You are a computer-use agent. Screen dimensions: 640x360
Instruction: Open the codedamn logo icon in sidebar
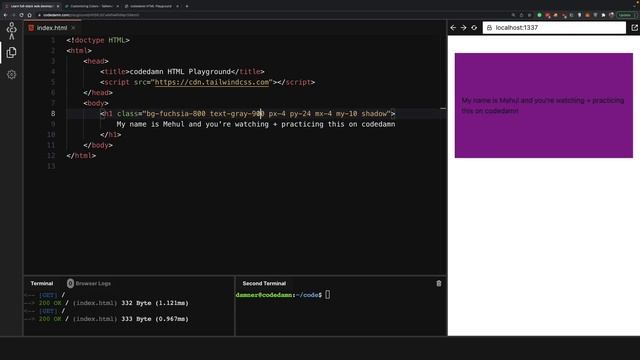click(x=11, y=31)
